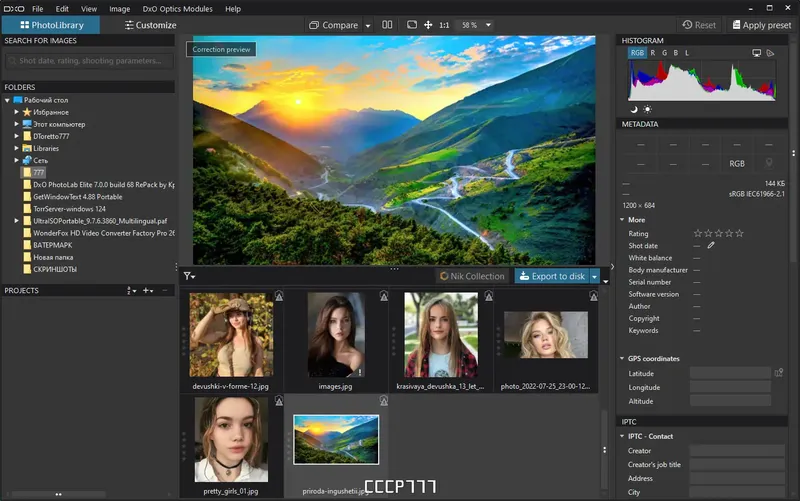Switch to the PhotoLibrary tab
The width and height of the screenshot is (800, 501).
[51, 25]
